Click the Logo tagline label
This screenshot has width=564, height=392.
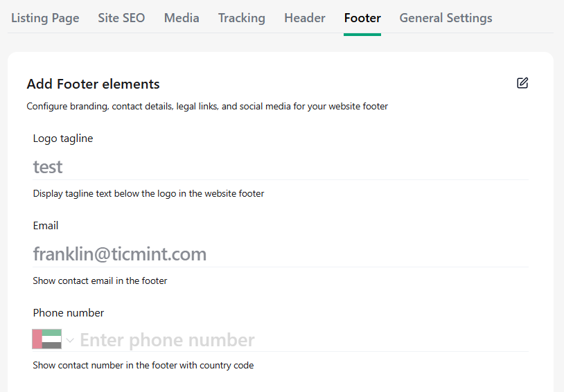(63, 139)
